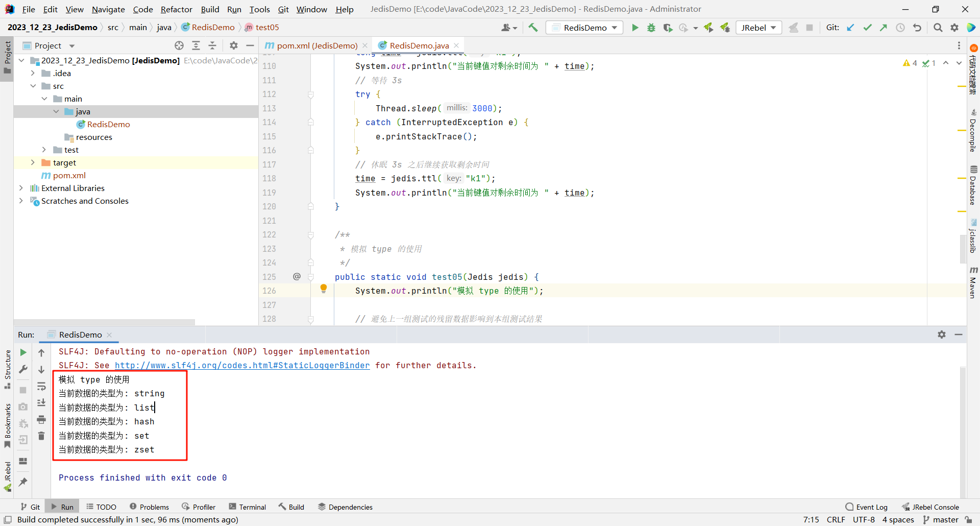Change UTF-8 file encoding in status bar

(864, 519)
